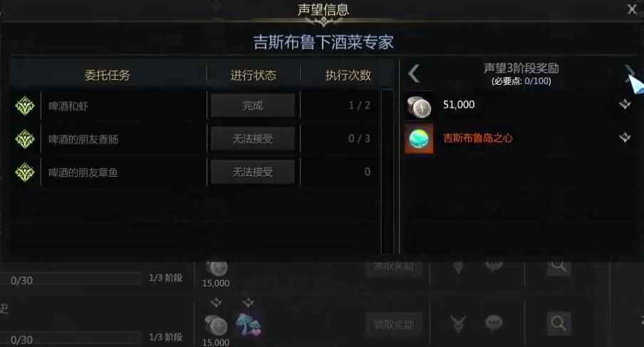Click the task list vertical scrollbar
Screen dimensions: 644x347
click(x=388, y=172)
